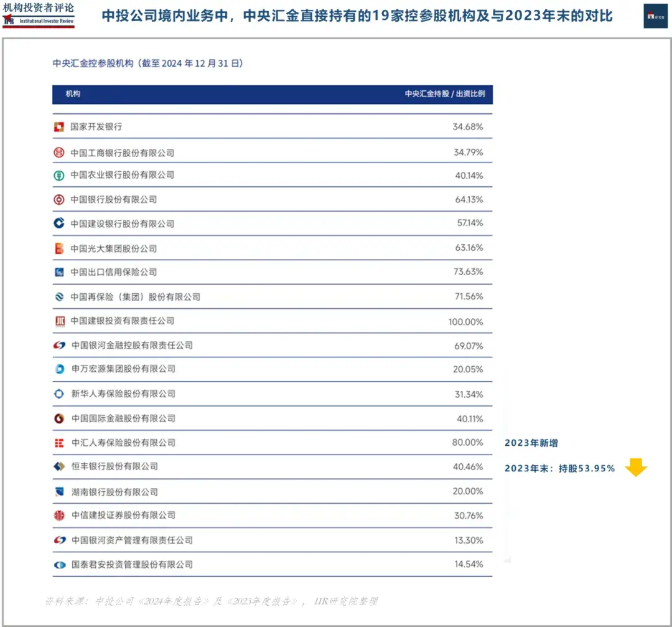Click the 20.05% value for 申万宏源

pyautogui.click(x=468, y=369)
